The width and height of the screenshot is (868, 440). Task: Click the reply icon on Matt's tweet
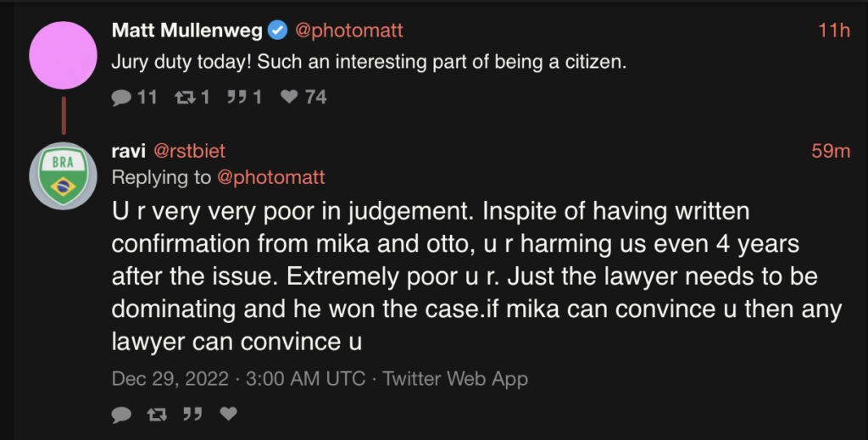(x=122, y=97)
